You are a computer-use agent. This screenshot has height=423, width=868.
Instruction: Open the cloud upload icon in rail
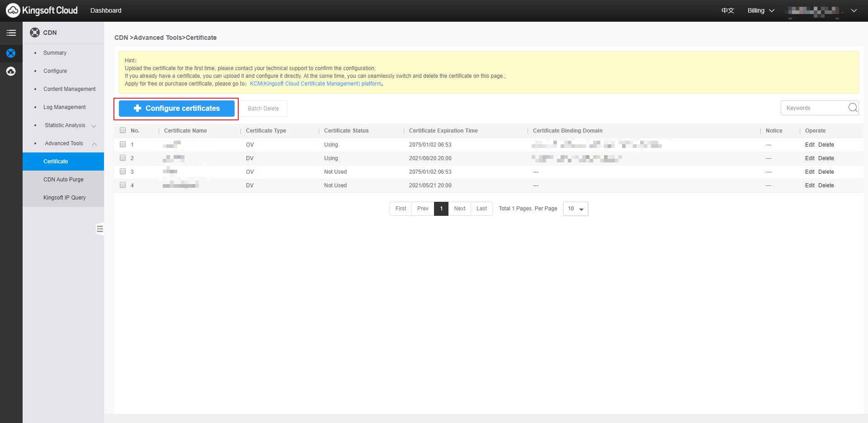(11, 71)
